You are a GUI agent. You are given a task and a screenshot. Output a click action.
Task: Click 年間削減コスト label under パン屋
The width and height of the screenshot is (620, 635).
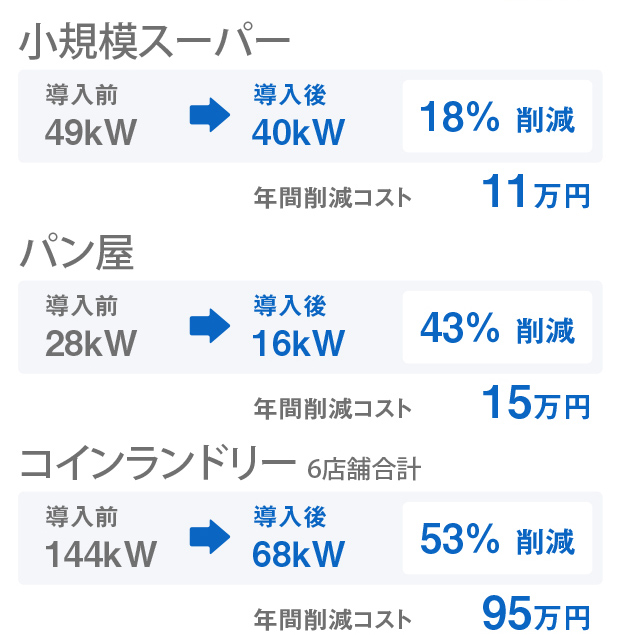(x=332, y=409)
